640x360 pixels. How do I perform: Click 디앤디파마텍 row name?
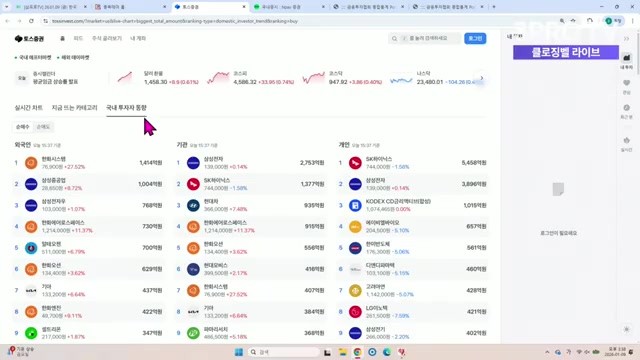[380, 265]
